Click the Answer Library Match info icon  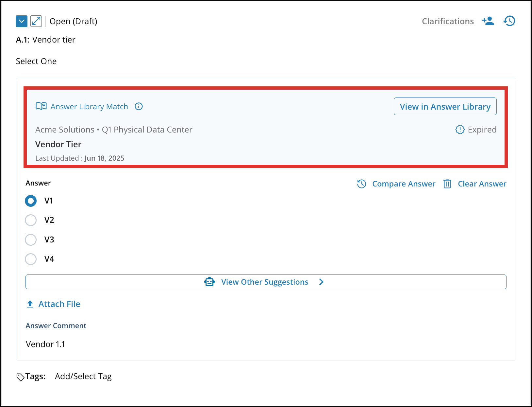click(x=139, y=107)
